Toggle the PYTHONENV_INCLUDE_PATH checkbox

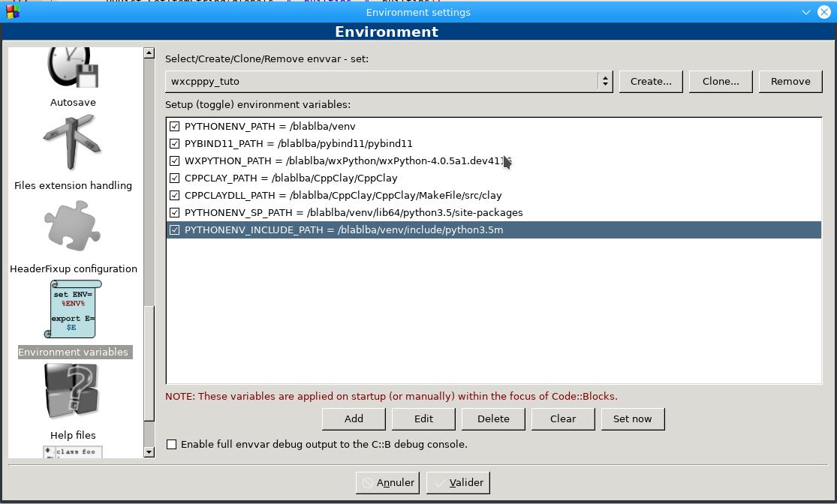click(x=175, y=229)
